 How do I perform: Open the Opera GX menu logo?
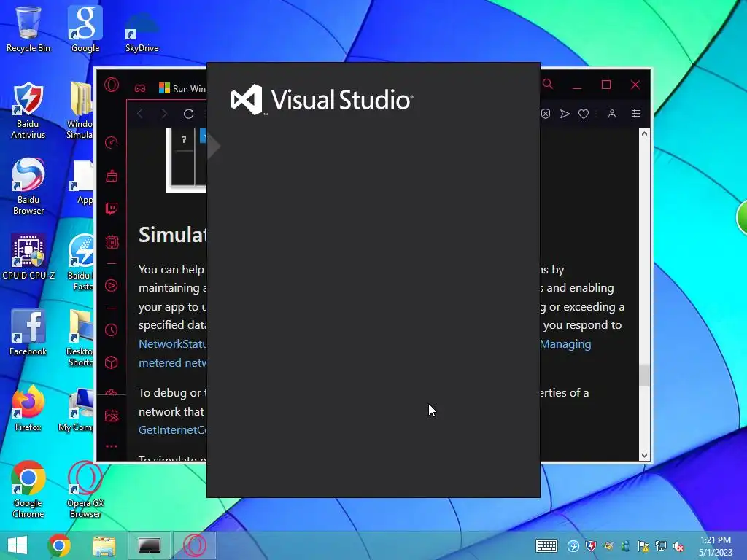pos(112,85)
